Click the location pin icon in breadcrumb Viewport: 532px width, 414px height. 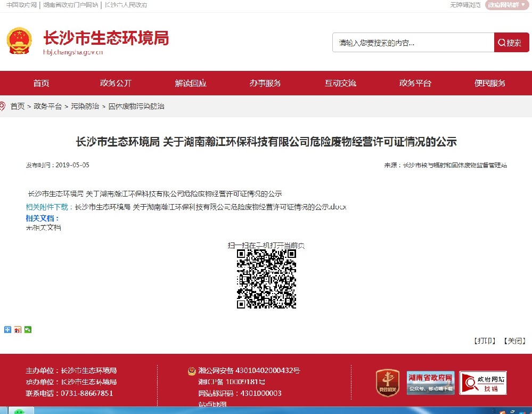click(x=3, y=106)
